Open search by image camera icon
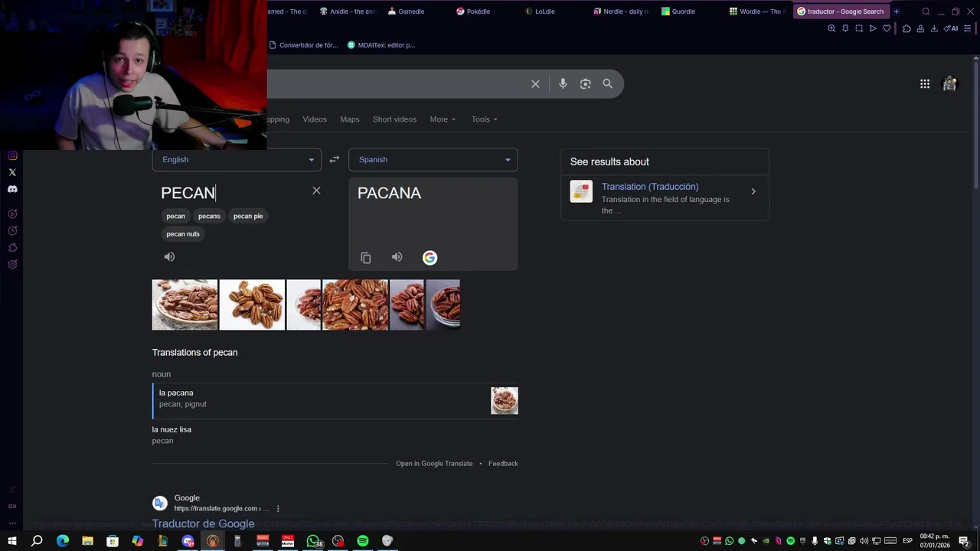Image resolution: width=980 pixels, height=551 pixels. 585,83
